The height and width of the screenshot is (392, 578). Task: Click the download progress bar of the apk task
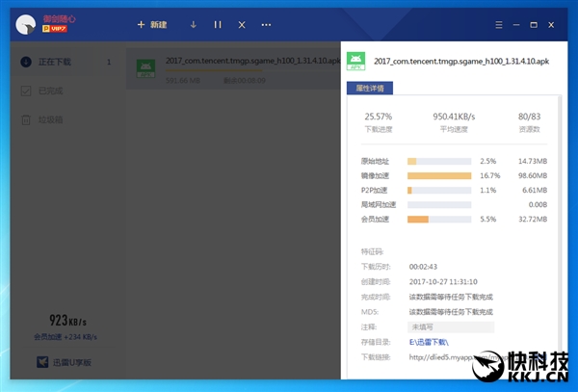click(252, 70)
